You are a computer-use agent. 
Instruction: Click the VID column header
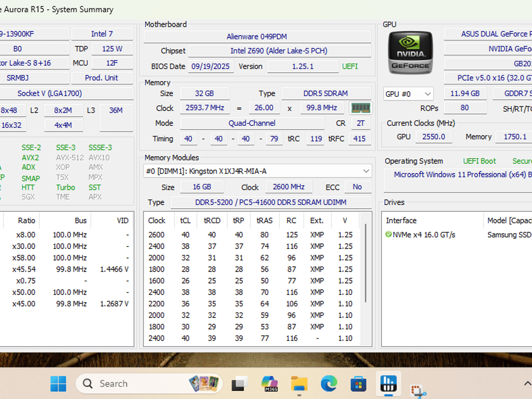(x=122, y=221)
